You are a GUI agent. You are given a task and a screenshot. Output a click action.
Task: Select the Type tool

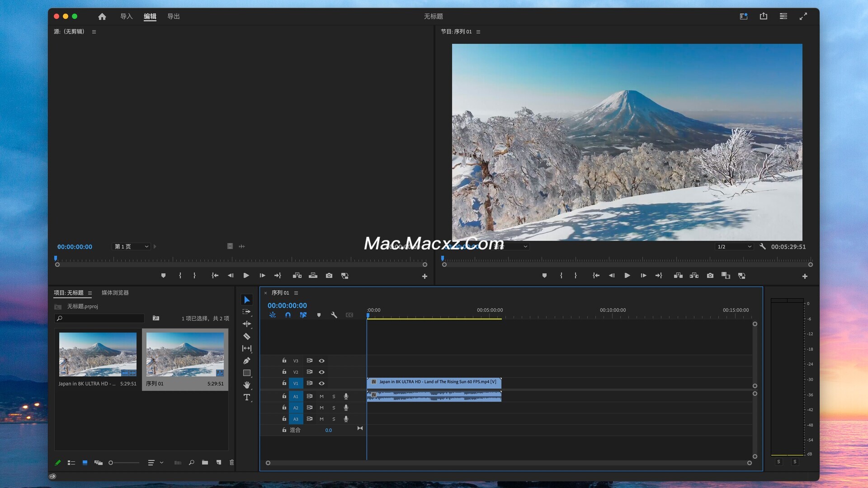pos(247,397)
